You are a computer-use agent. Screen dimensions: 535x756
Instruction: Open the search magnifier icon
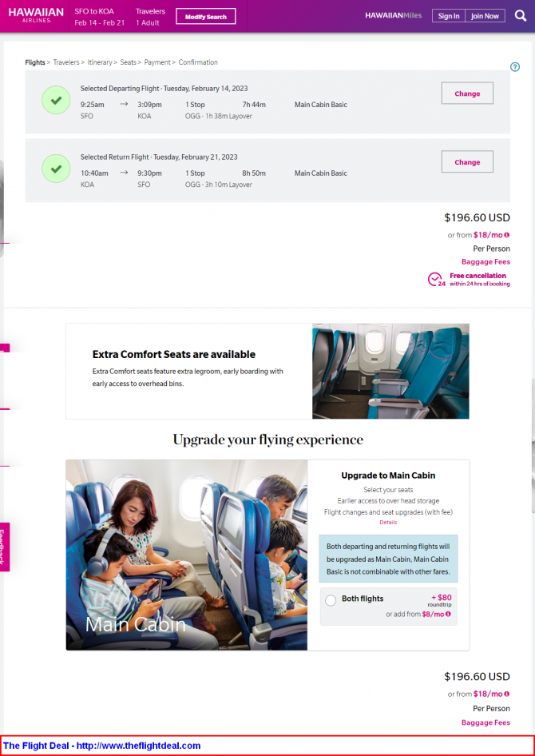[x=521, y=15]
